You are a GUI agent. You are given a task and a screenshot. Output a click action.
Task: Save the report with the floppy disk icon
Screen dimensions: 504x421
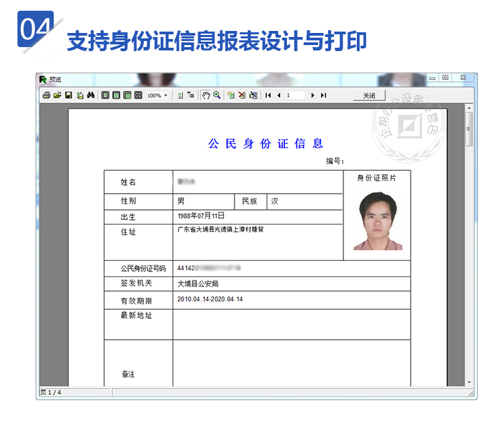(x=68, y=95)
